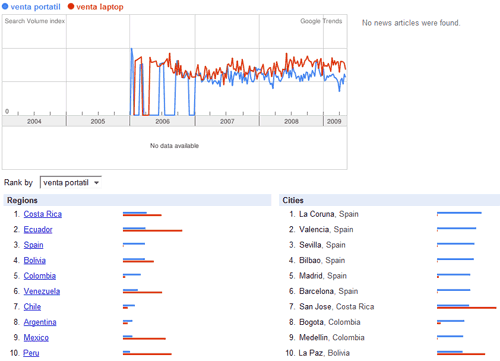500x361 pixels.
Task: Open the Rank by dropdown
Action: coord(71,182)
